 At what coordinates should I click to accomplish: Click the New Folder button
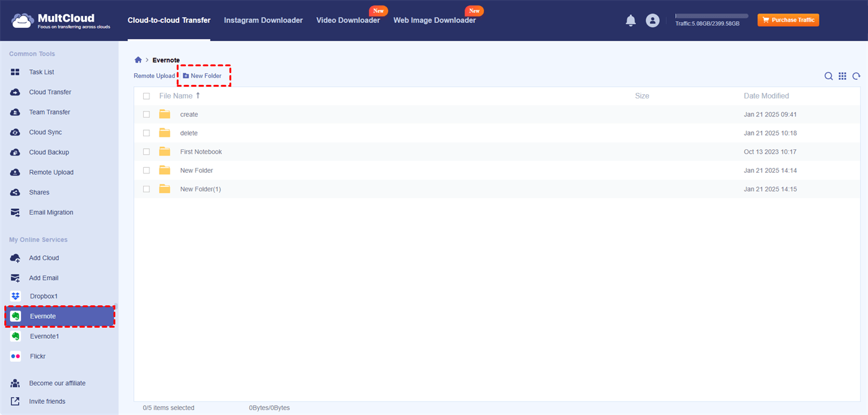tap(202, 76)
